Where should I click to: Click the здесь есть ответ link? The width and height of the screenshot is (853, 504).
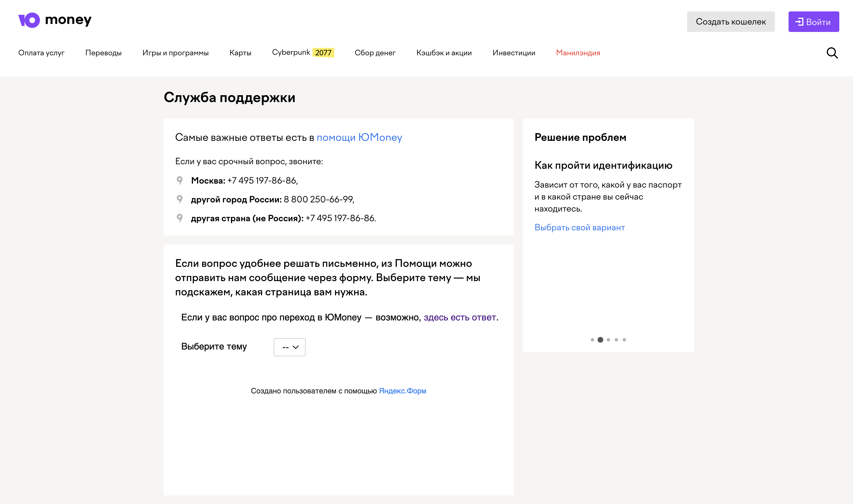460,317
